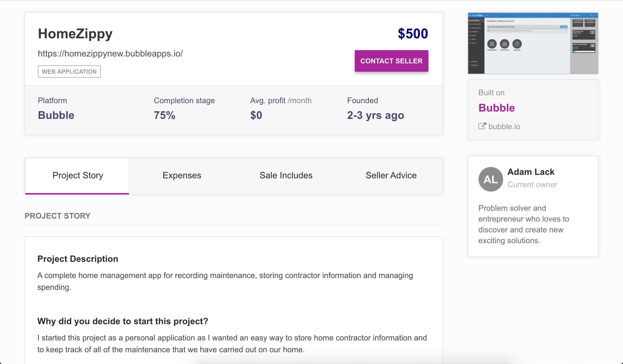Switch to the Expenses tab
This screenshot has width=623, height=364.
tap(182, 175)
